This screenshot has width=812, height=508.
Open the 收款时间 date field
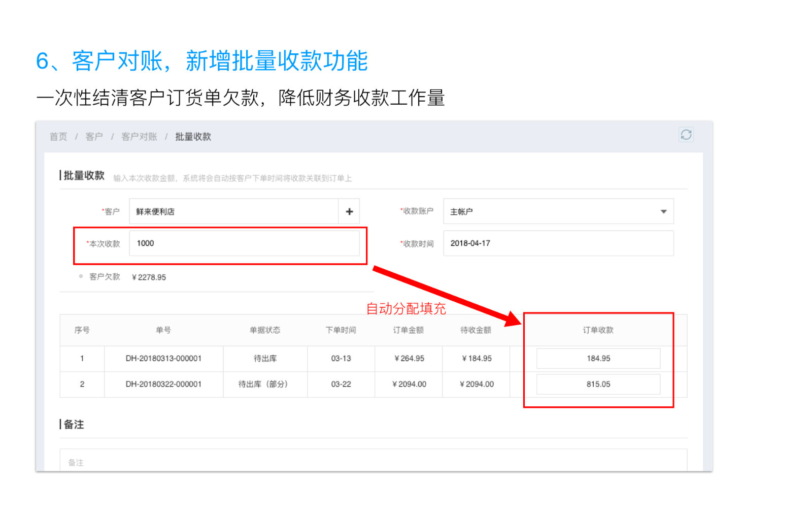[x=558, y=243]
